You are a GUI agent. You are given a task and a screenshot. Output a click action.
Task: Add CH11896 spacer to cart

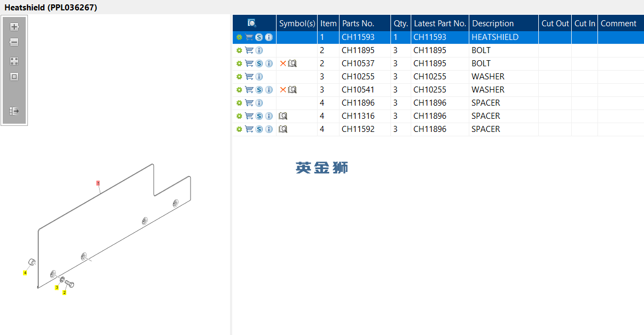(249, 103)
